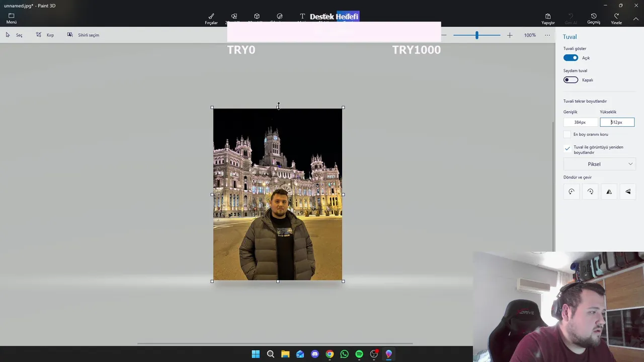Open taskbar Search
644x362 pixels.
click(x=270, y=354)
